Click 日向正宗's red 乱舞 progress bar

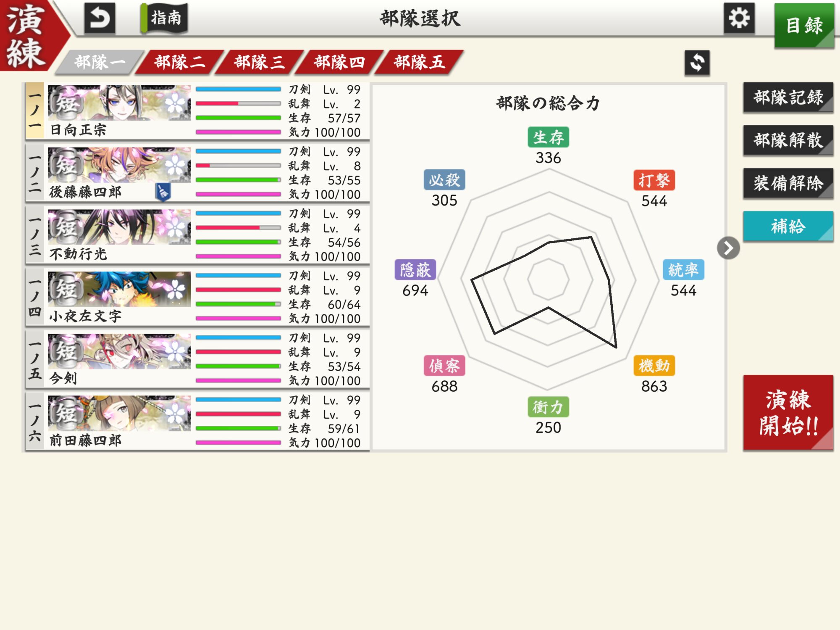238,103
